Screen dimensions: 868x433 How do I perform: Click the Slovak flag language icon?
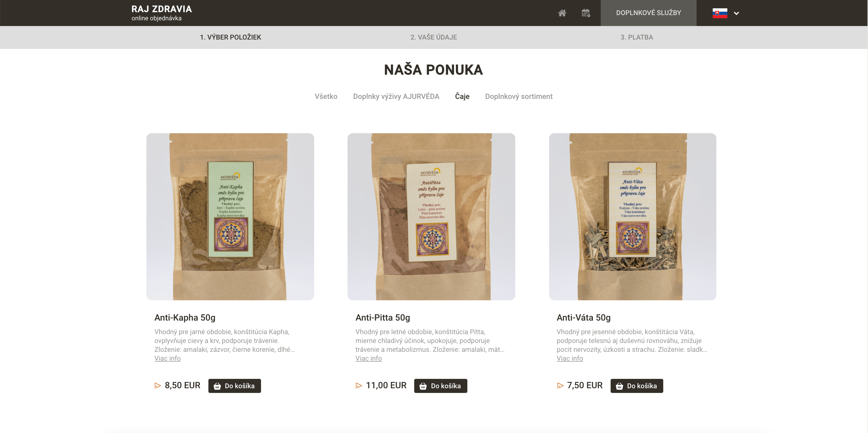720,13
